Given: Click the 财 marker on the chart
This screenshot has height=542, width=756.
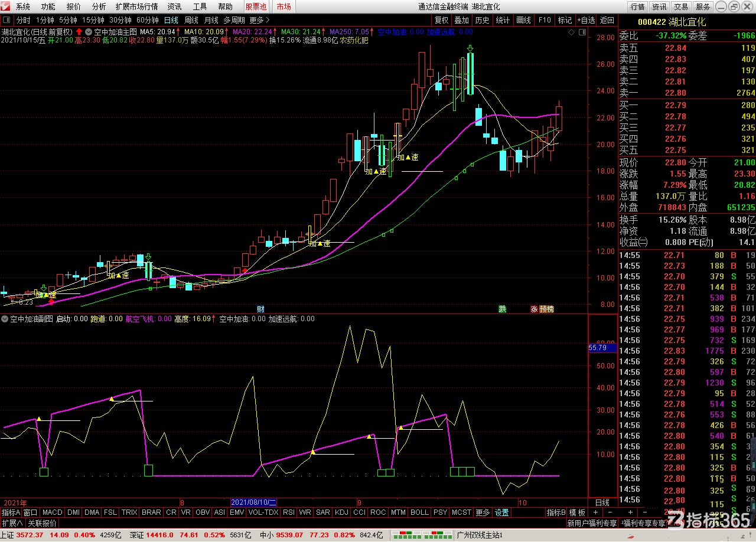Looking at the screenshot, I should pos(260,309).
